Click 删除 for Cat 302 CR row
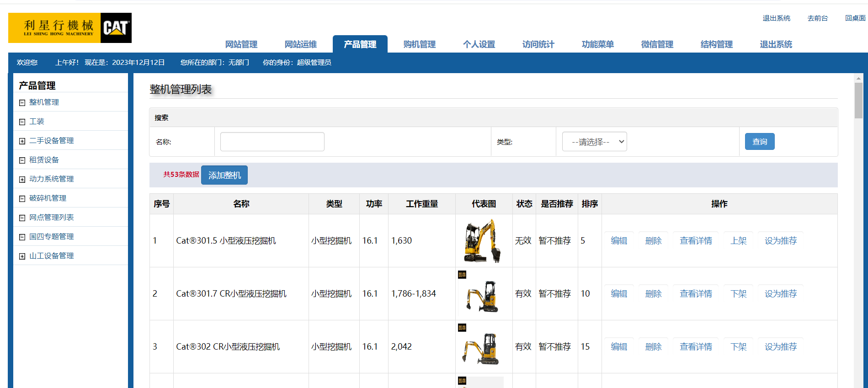868x388 pixels. (653, 346)
